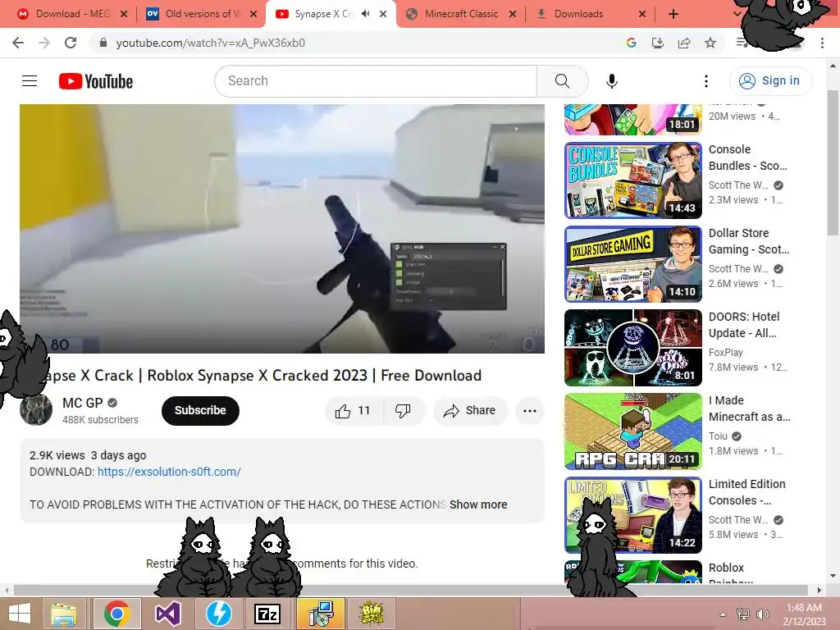Like the video with thumbs up

[354, 411]
